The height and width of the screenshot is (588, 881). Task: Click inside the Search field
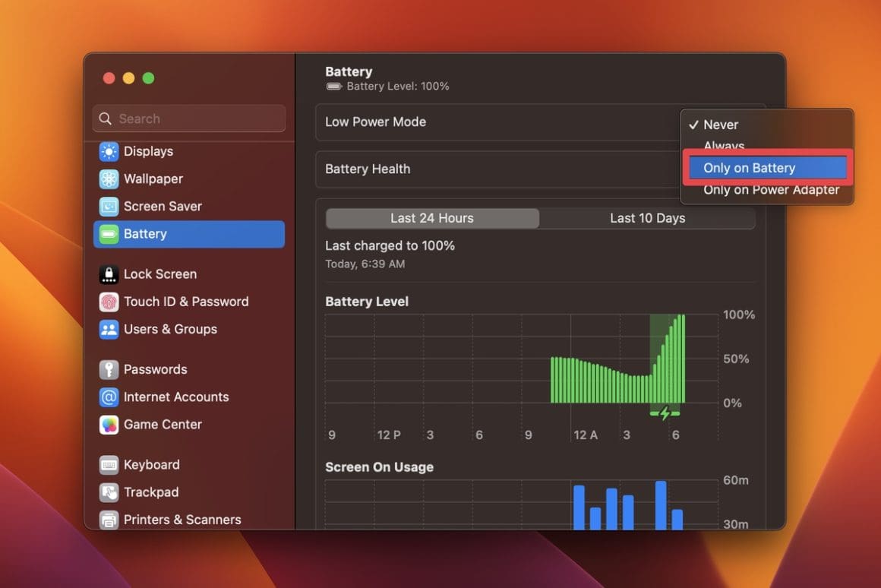coord(188,119)
